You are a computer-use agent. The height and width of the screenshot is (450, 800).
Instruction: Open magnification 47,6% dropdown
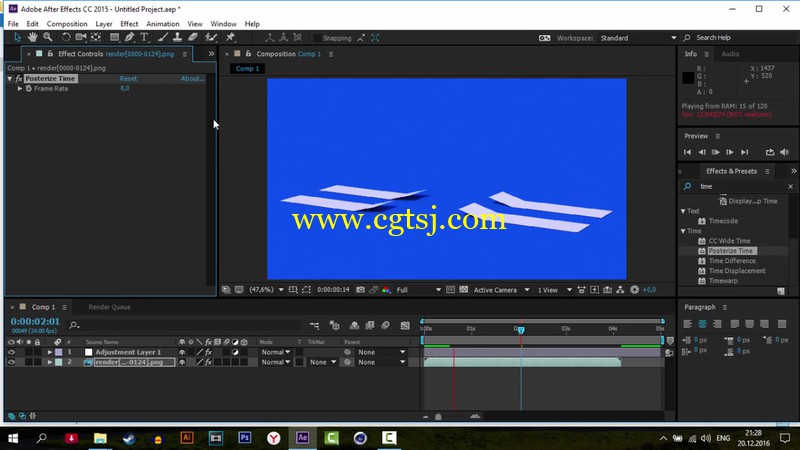pyautogui.click(x=266, y=290)
